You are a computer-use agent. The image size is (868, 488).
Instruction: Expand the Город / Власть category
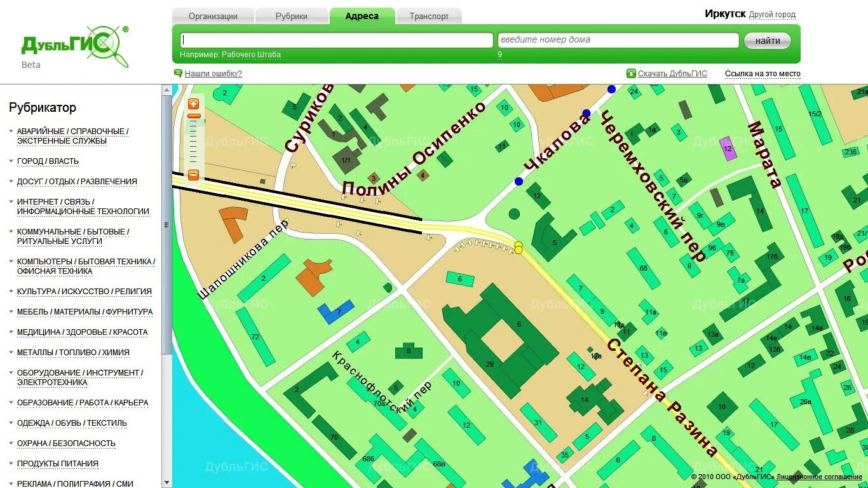tap(48, 161)
